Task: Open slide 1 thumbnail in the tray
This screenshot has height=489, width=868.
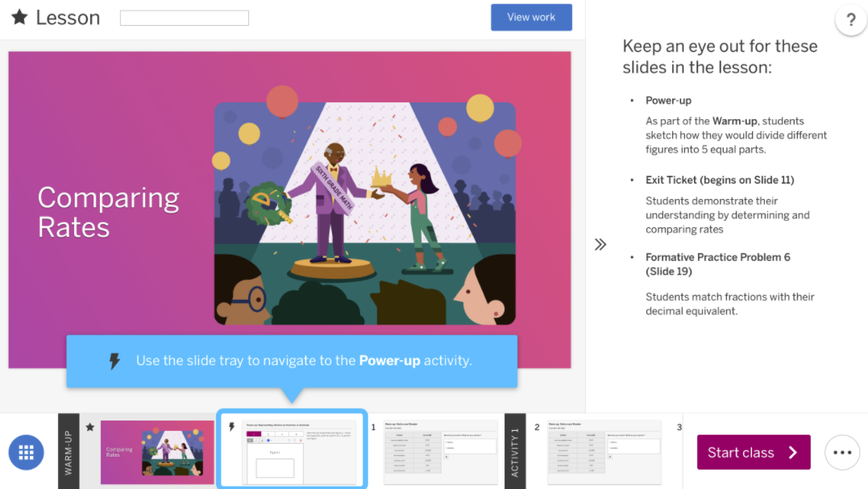Action: [441, 453]
